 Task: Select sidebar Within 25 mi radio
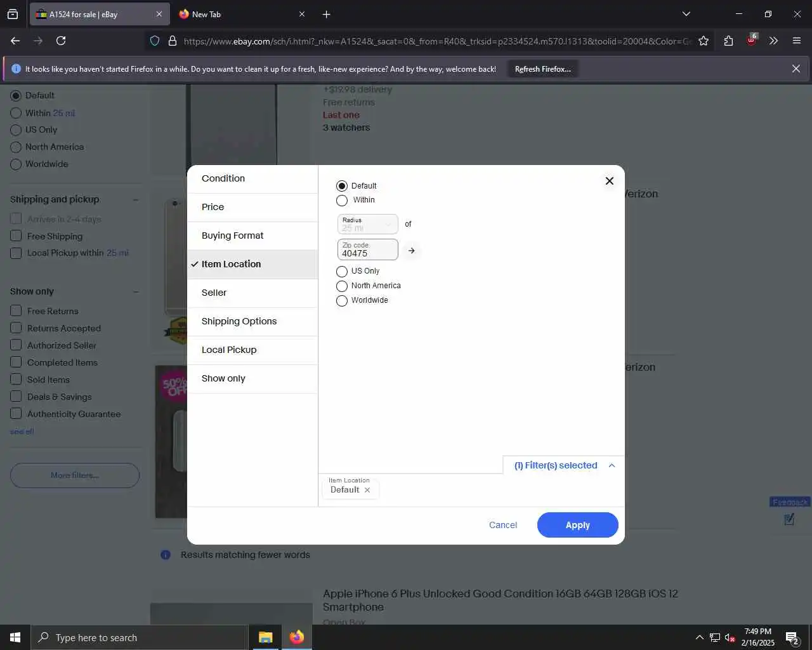pyautogui.click(x=16, y=113)
